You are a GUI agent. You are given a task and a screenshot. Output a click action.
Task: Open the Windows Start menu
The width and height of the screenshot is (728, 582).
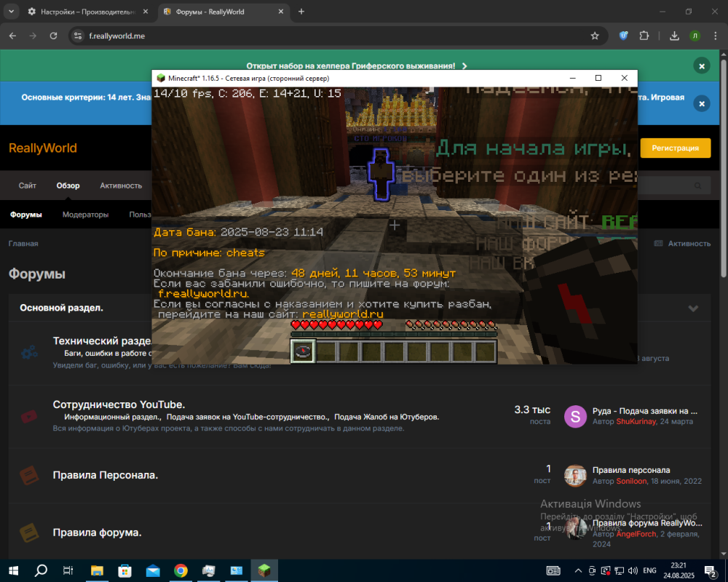pyautogui.click(x=13, y=570)
